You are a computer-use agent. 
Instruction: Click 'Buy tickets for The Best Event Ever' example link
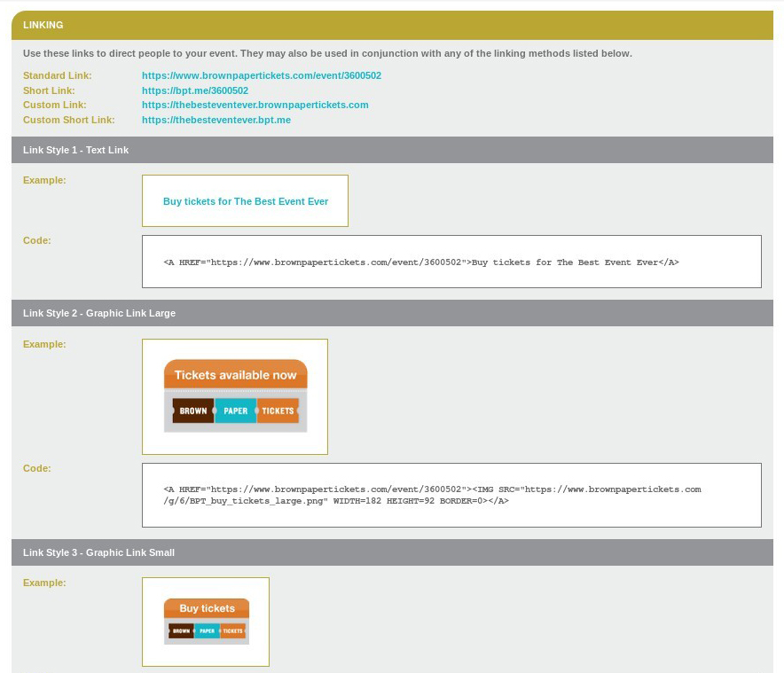click(x=246, y=201)
